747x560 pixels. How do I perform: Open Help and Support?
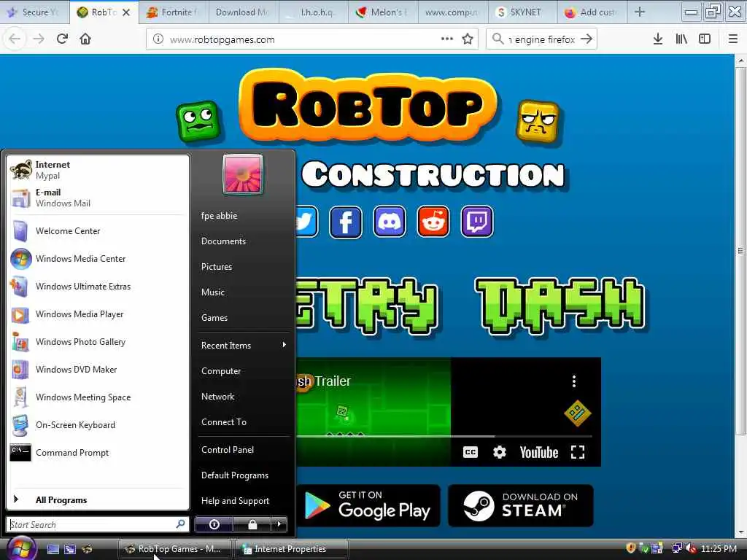[243, 500]
